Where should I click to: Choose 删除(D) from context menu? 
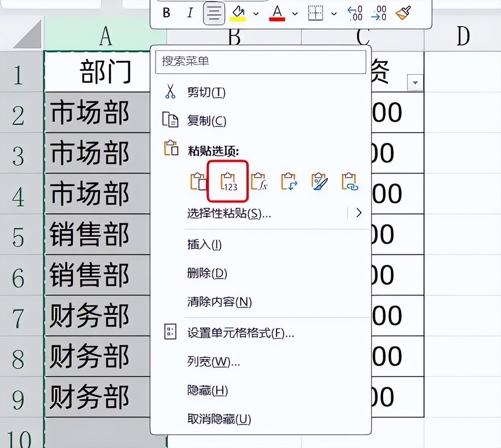click(207, 273)
